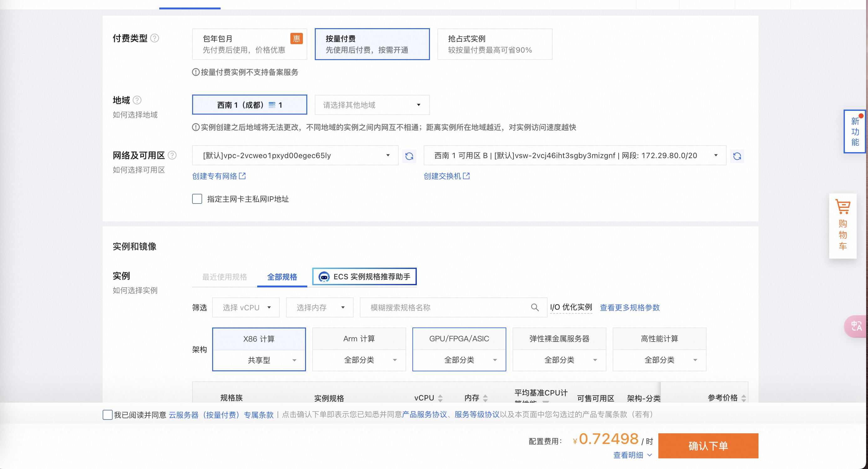The height and width of the screenshot is (469, 868).
Task: Click 模糊搜索规格名称 search field
Action: tap(453, 307)
